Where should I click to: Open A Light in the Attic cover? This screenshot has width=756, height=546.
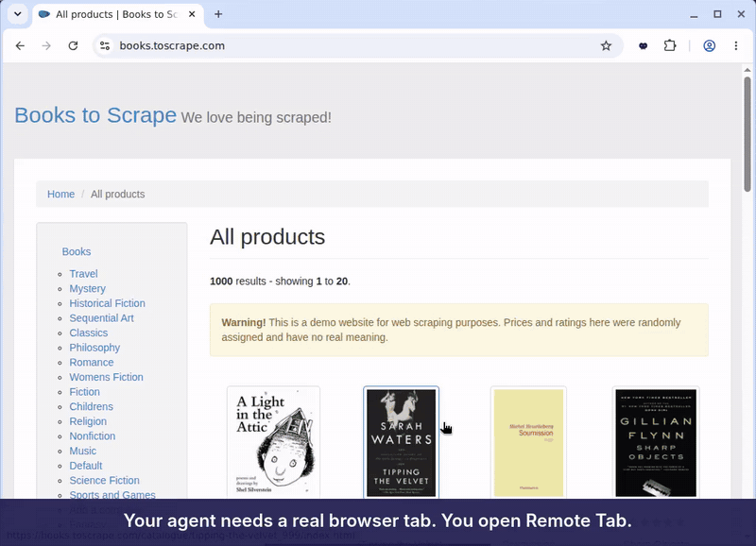tap(273, 442)
